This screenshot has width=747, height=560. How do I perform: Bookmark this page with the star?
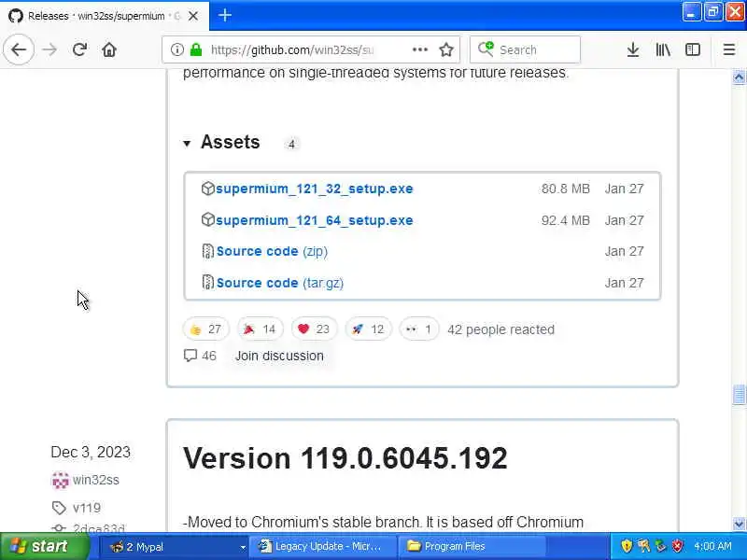pos(446,49)
